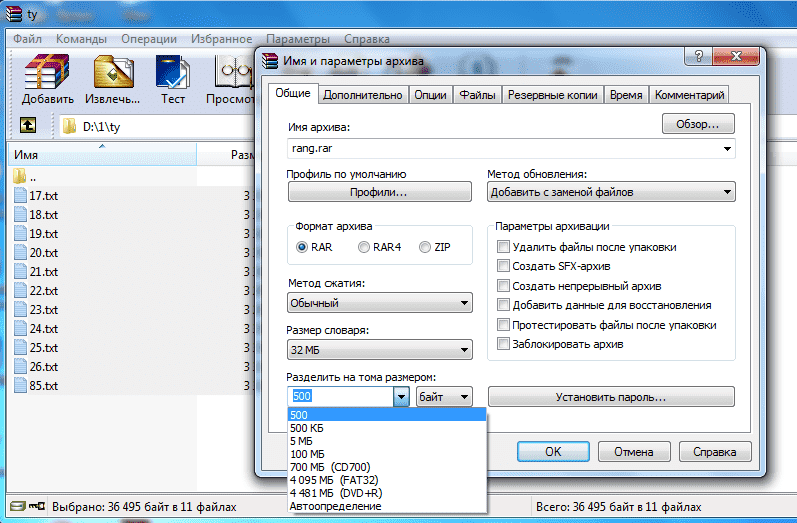Confirm with the OK button
This screenshot has height=523, width=797.
553,451
